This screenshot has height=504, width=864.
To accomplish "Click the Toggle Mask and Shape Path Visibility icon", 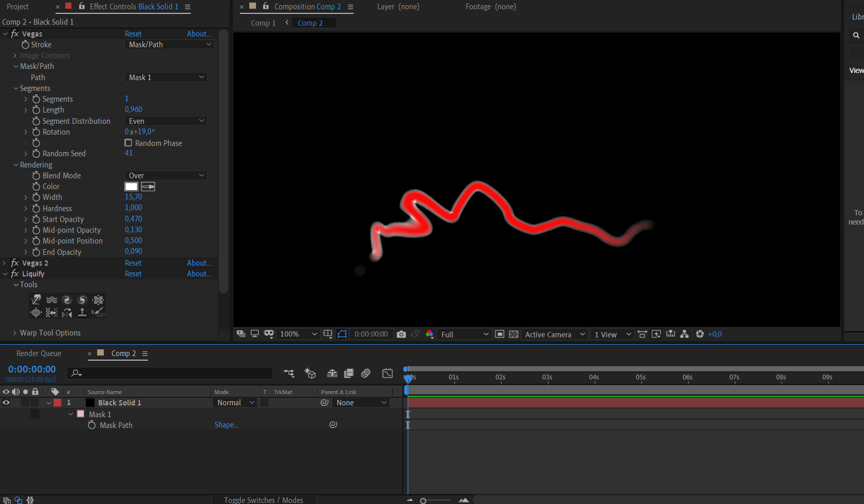I will coord(342,334).
